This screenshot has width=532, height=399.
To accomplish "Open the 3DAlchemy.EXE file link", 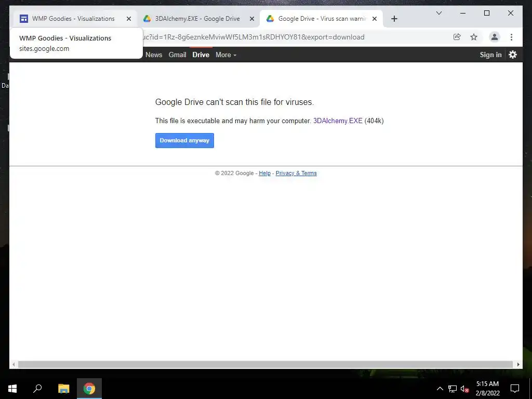I will point(338,121).
